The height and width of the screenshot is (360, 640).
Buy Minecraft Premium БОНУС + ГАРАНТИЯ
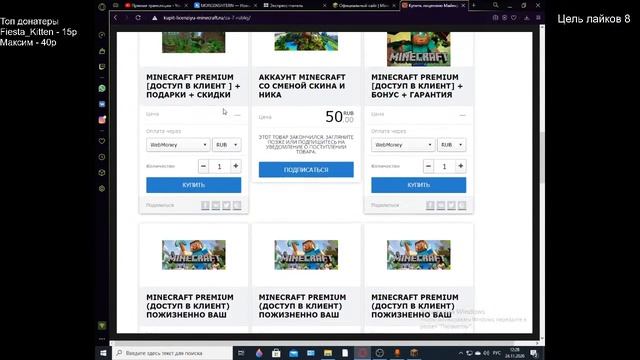click(x=418, y=185)
